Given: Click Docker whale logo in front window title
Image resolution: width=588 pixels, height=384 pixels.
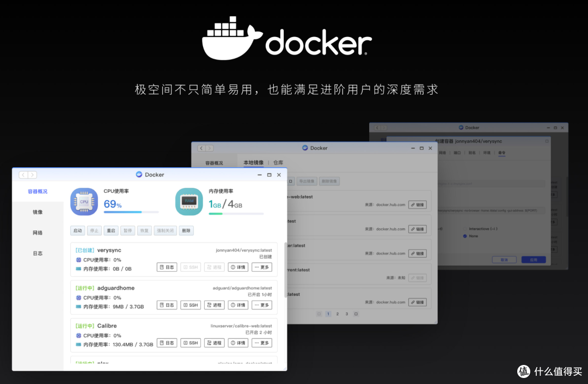Looking at the screenshot, I should click(139, 174).
